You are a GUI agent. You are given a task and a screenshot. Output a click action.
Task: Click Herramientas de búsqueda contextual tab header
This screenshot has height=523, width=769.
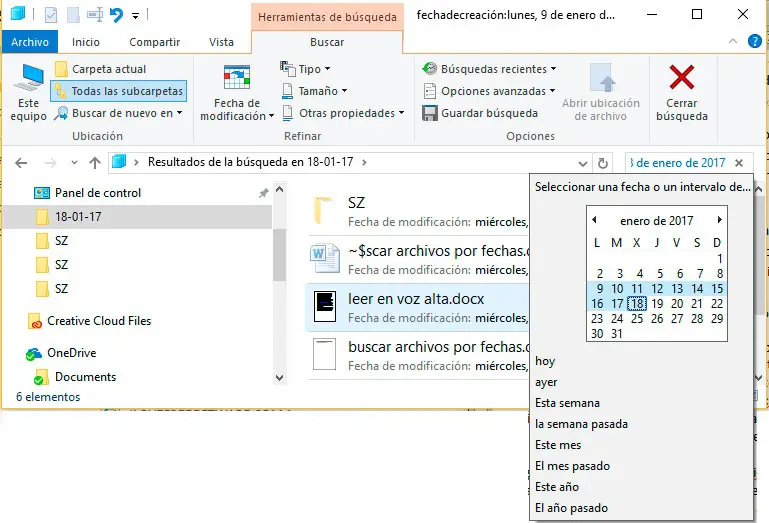(327, 17)
